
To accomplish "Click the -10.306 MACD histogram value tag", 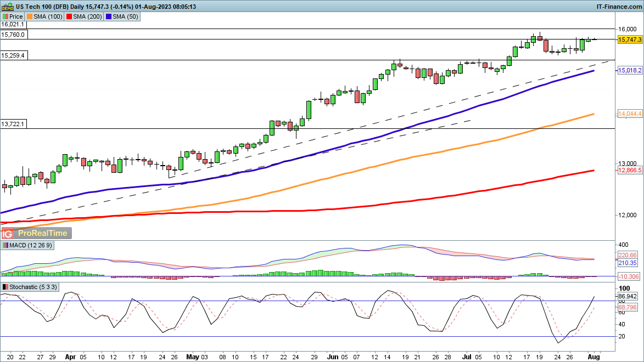I will (x=629, y=276).
